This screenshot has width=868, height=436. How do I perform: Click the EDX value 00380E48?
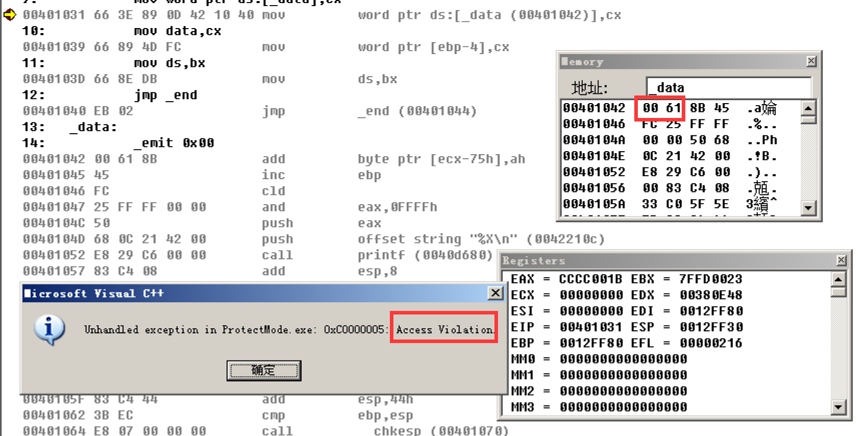pyautogui.click(x=710, y=295)
